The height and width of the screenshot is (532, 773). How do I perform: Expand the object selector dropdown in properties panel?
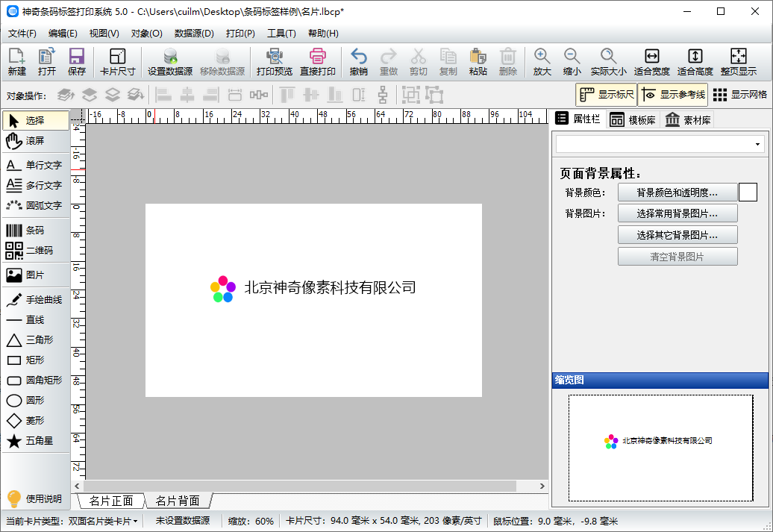coord(757,144)
